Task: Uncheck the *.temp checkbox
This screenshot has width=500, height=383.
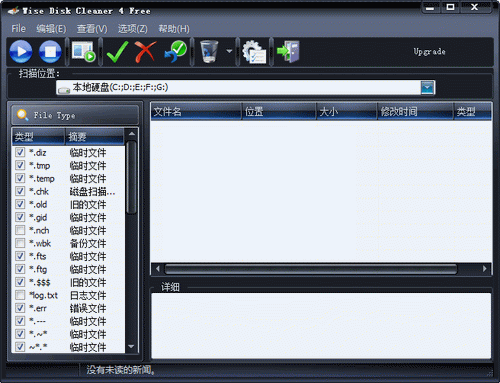Action: click(x=20, y=178)
